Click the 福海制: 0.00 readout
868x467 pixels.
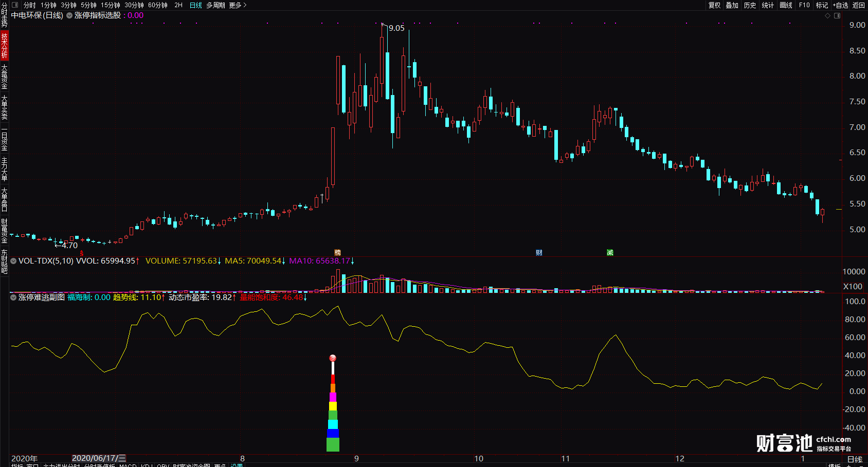[88, 297]
